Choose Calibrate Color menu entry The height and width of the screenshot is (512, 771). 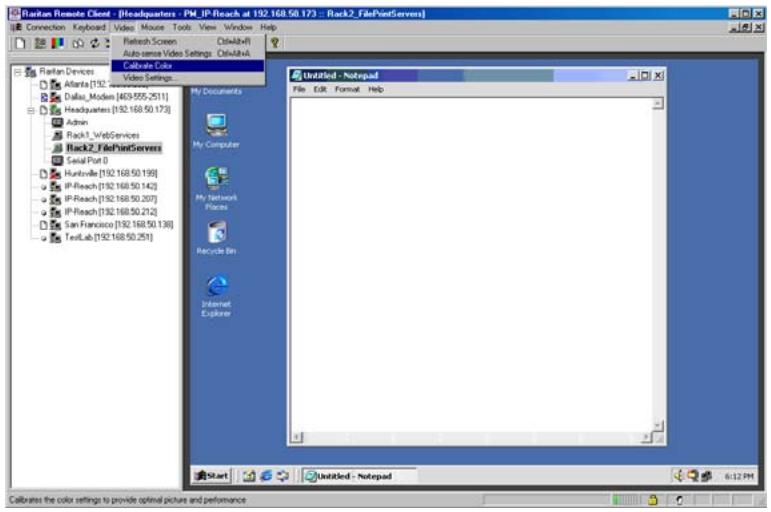[188, 65]
